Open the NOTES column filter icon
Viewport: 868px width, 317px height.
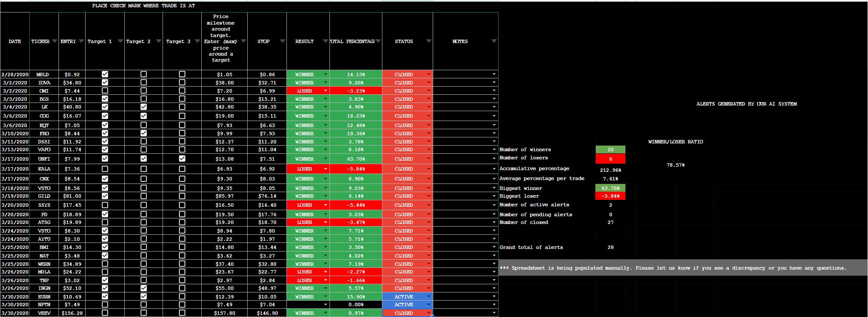[x=494, y=41]
